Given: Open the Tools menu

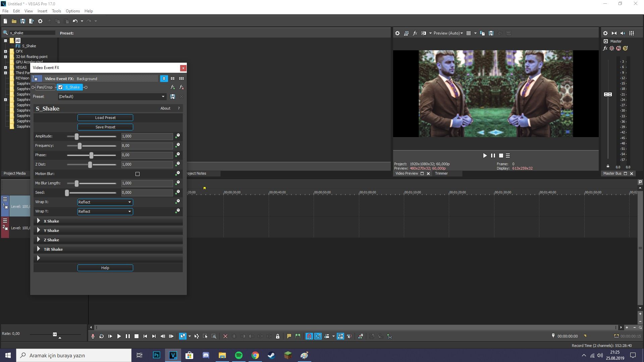Looking at the screenshot, I should click(56, 11).
